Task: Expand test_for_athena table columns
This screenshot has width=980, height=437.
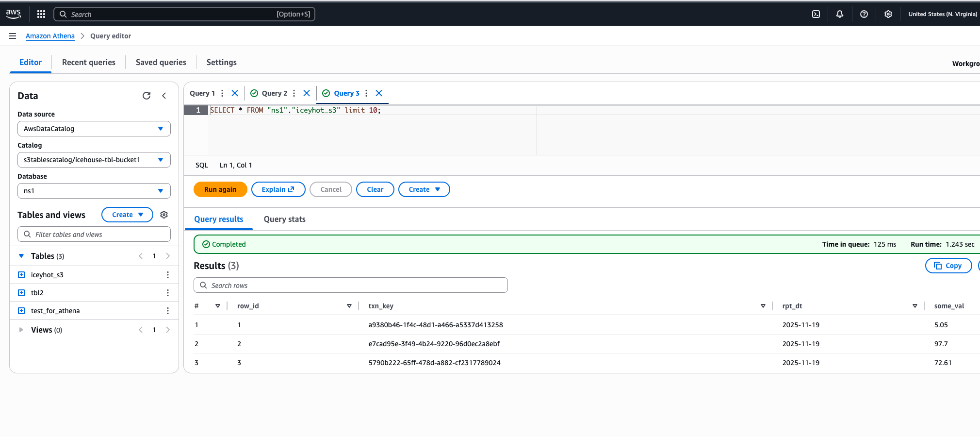Action: [21, 311]
